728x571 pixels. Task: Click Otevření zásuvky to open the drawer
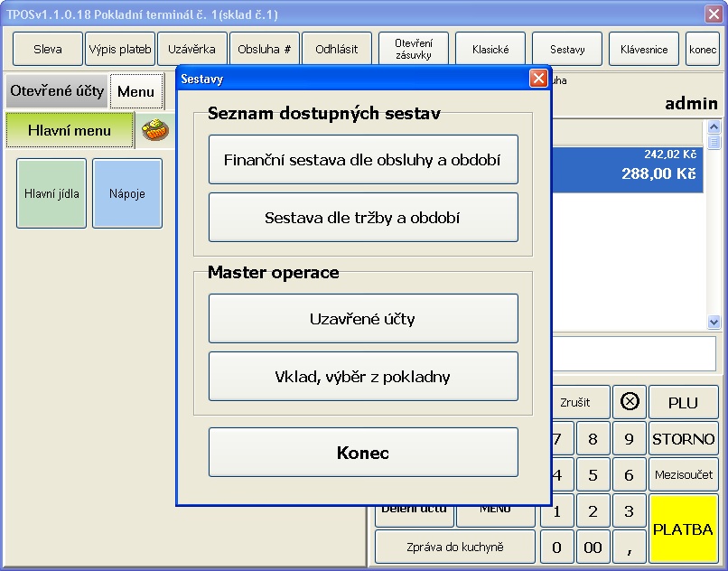(414, 50)
